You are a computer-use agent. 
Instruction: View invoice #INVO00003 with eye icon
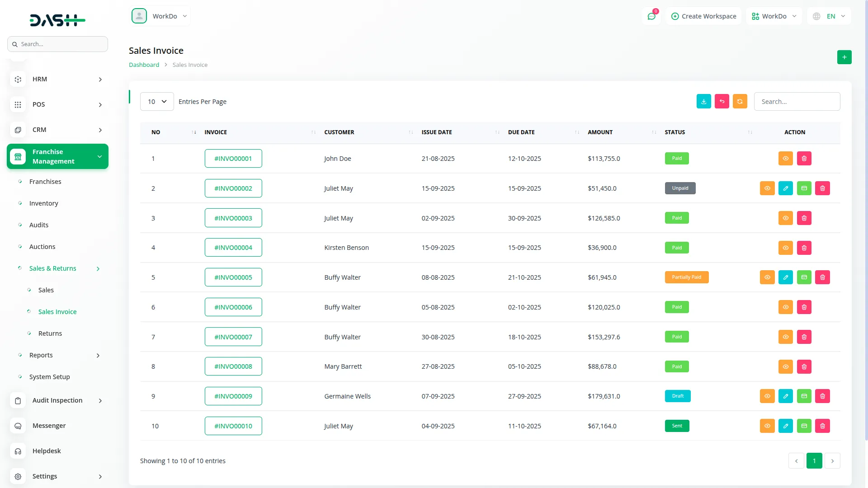click(x=786, y=218)
